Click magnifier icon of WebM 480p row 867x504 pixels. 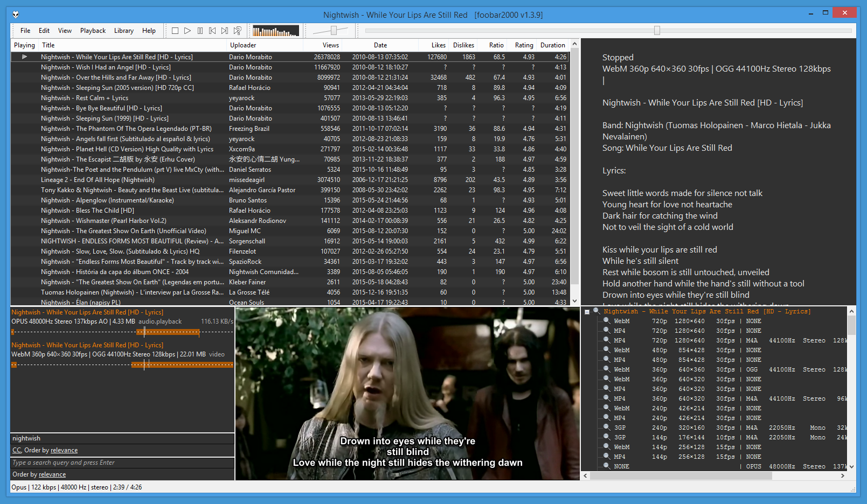coord(606,349)
